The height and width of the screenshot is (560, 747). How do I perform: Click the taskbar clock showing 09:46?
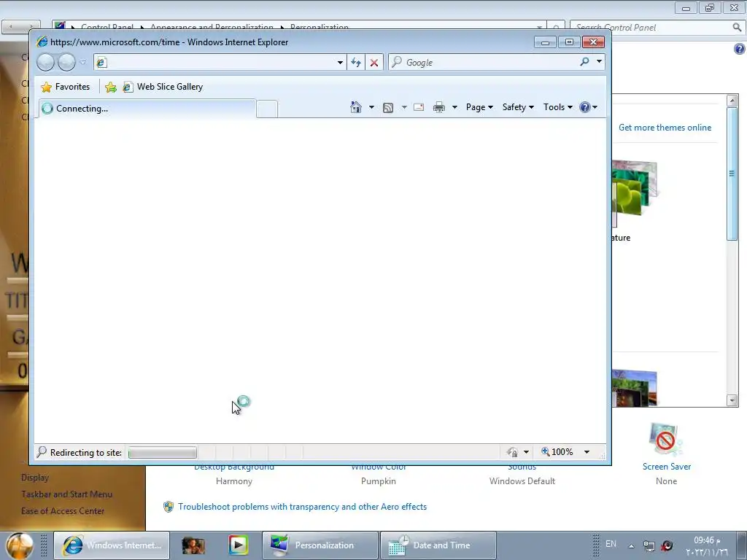pos(707,545)
